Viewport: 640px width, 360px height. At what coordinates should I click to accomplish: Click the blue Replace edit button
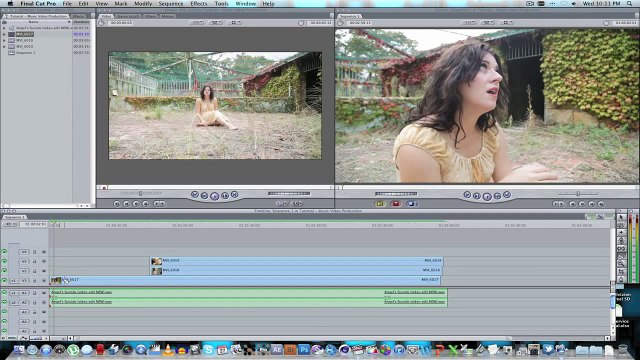[x=411, y=203]
